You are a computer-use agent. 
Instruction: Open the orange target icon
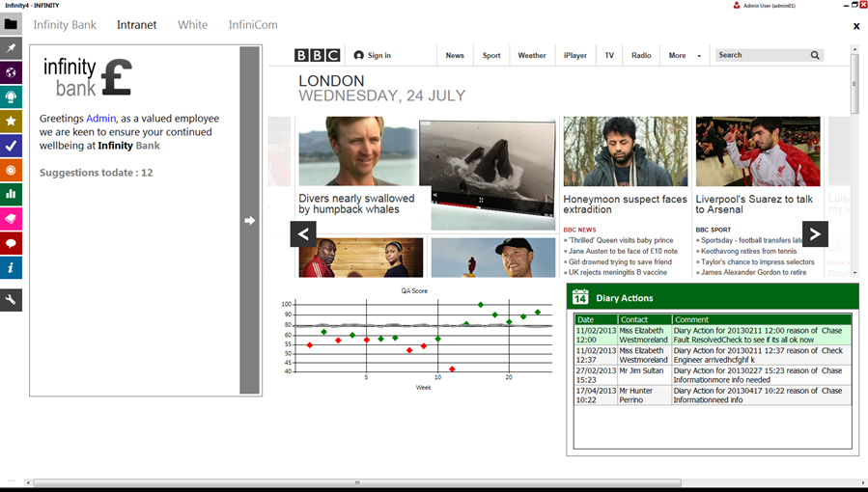click(11, 170)
